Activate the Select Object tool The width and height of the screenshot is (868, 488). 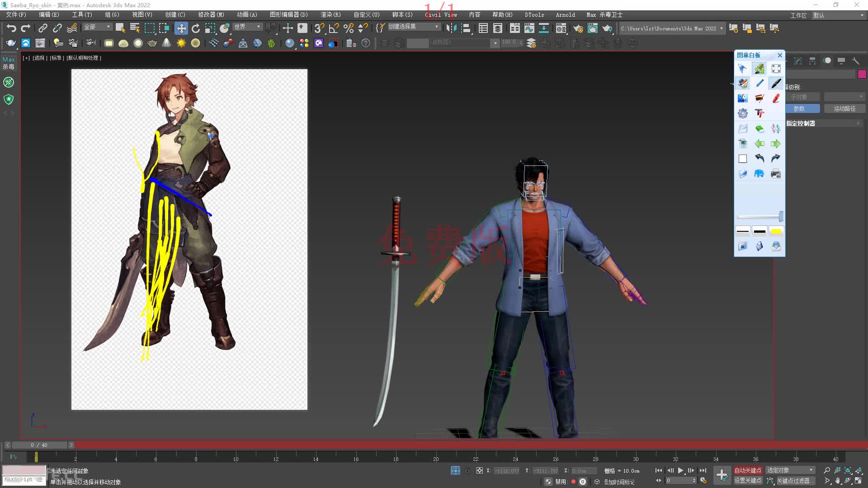[120, 28]
